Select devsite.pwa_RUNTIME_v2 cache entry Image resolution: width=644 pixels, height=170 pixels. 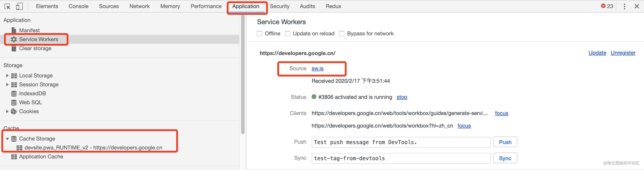93,147
